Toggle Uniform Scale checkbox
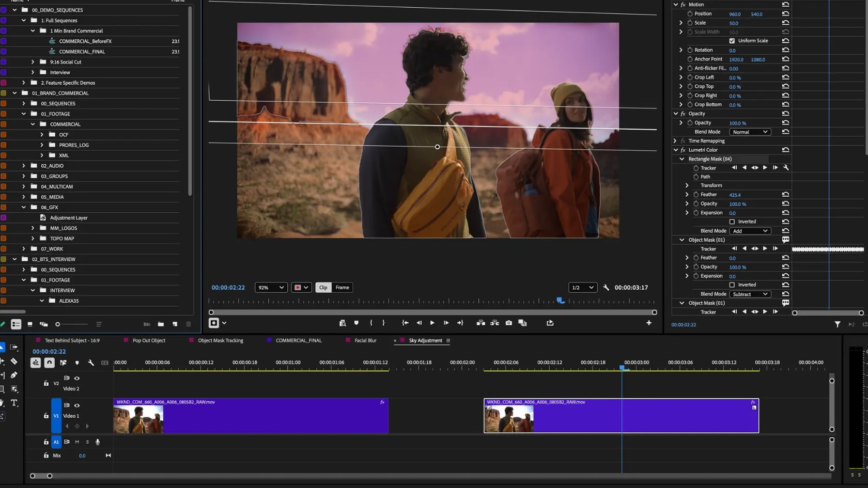 (732, 41)
